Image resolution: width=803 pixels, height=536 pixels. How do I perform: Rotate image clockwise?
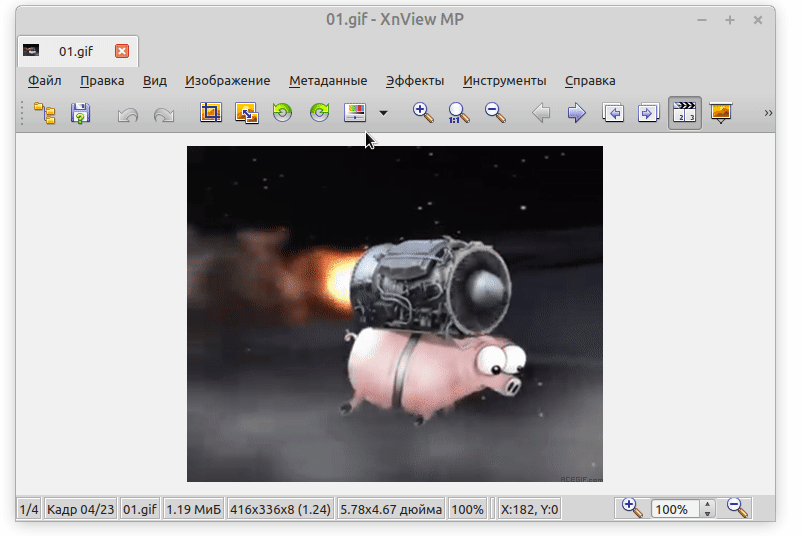click(319, 112)
